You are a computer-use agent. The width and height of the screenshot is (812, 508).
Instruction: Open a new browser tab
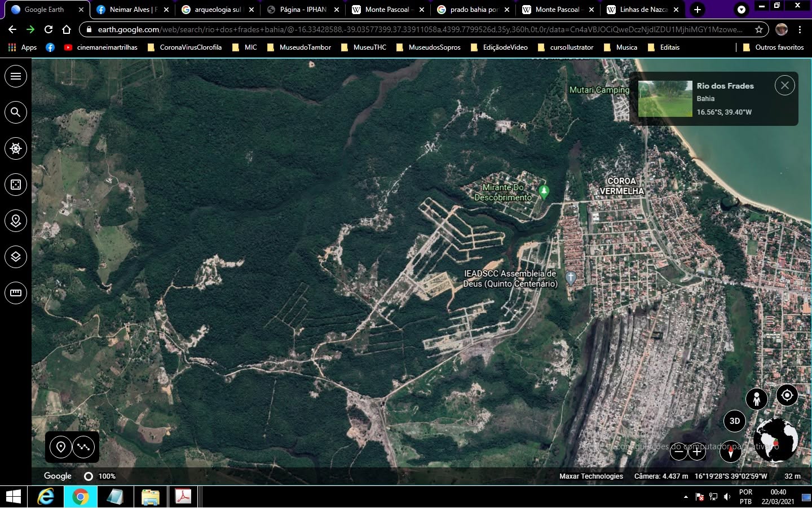698,10
